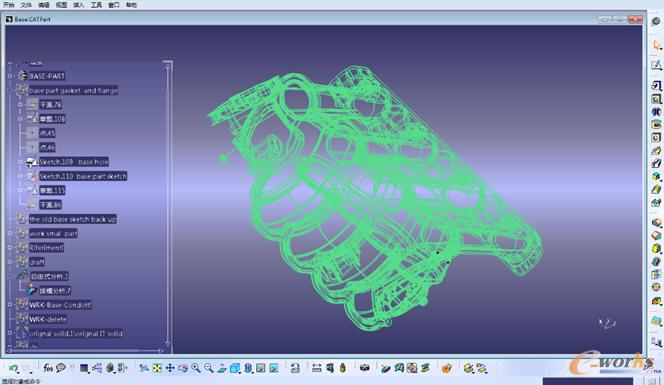Choose the Zoom Out magnifier icon
This screenshot has height=385, width=664.
[209, 368]
